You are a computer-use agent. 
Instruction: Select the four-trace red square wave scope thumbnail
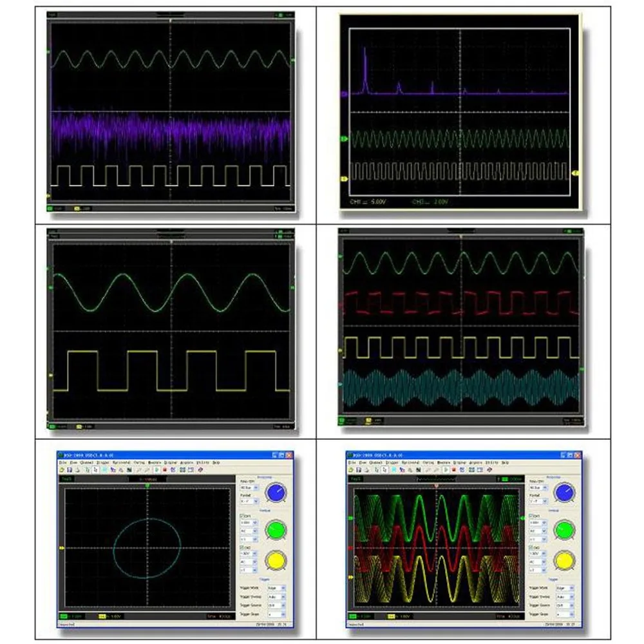click(x=461, y=327)
